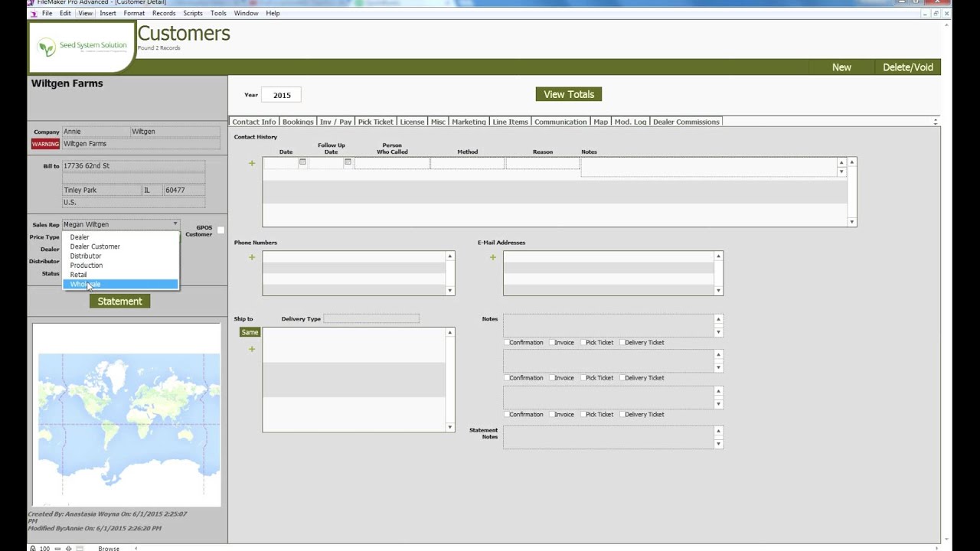The width and height of the screenshot is (980, 551).
Task: Switch to the Dealer Commissions tab
Action: tap(686, 122)
